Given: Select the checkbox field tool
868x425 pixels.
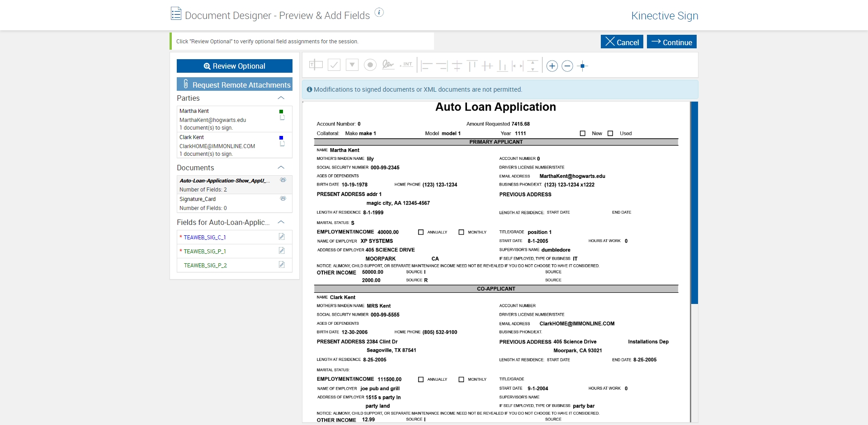Looking at the screenshot, I should pyautogui.click(x=334, y=65).
